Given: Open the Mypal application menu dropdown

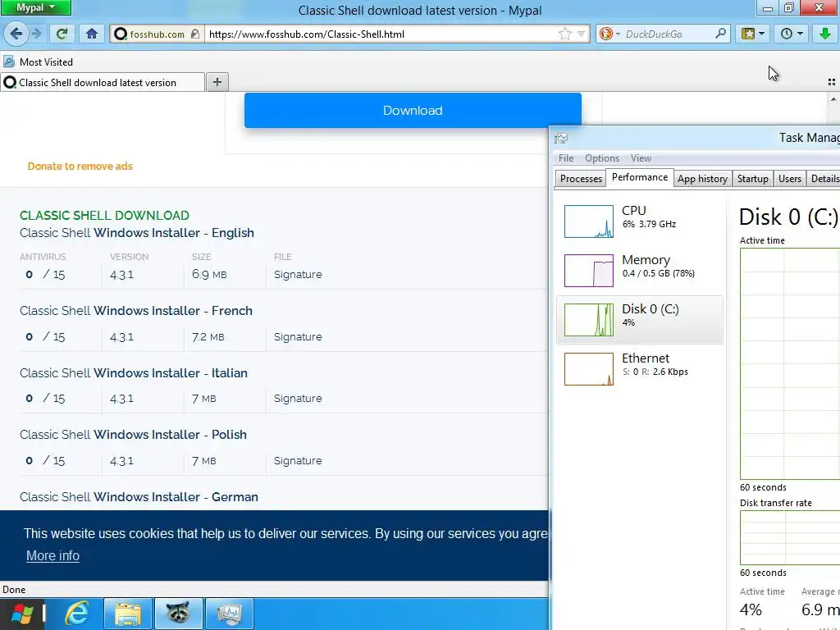Looking at the screenshot, I should pyautogui.click(x=35, y=7).
